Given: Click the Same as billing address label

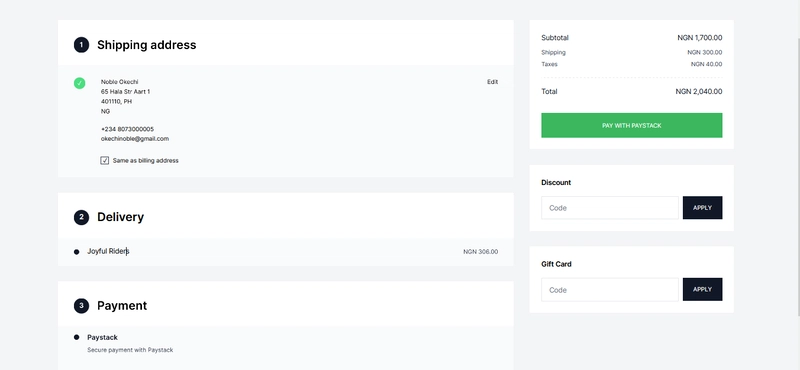Looking at the screenshot, I should coord(145,161).
